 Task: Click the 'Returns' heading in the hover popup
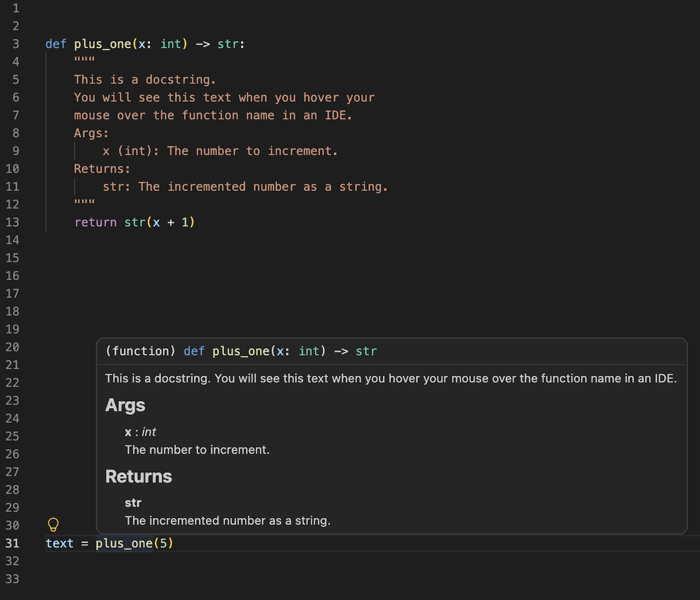click(138, 476)
